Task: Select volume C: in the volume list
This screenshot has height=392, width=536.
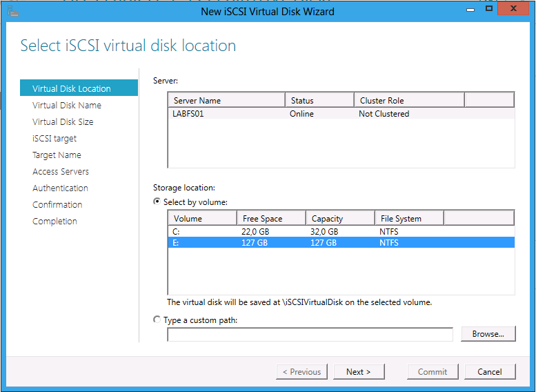Action: coord(341,232)
